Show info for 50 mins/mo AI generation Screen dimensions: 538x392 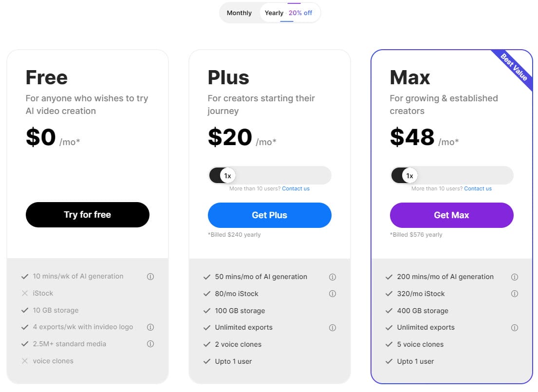(333, 277)
